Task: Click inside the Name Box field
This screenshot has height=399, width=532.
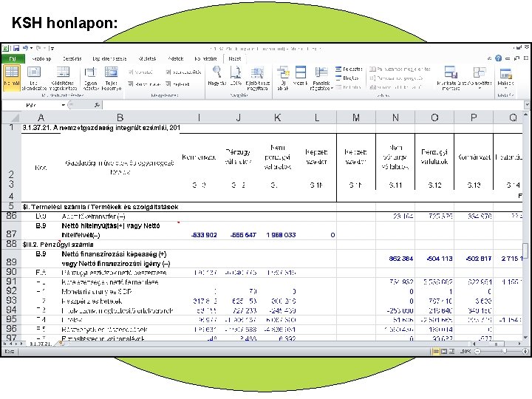Action: pos(32,105)
